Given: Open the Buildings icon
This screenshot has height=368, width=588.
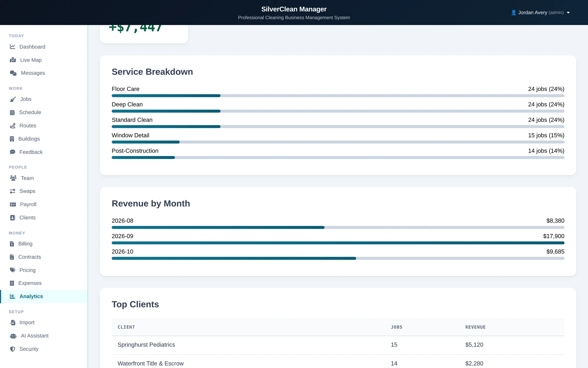Looking at the screenshot, I should (x=12, y=139).
